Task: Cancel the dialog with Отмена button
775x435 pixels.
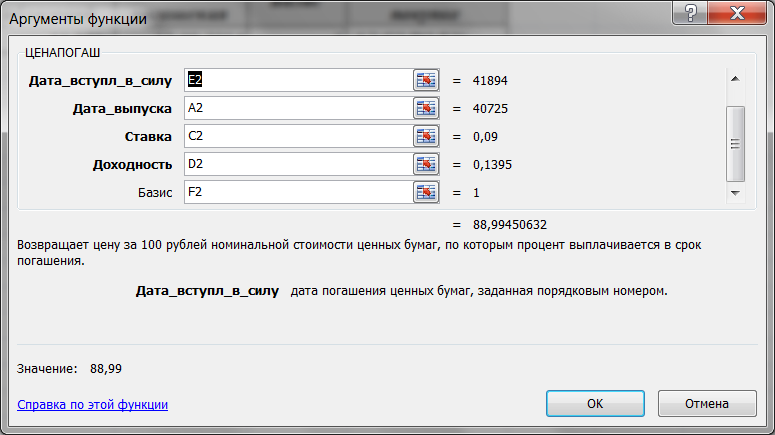Action: (x=707, y=404)
